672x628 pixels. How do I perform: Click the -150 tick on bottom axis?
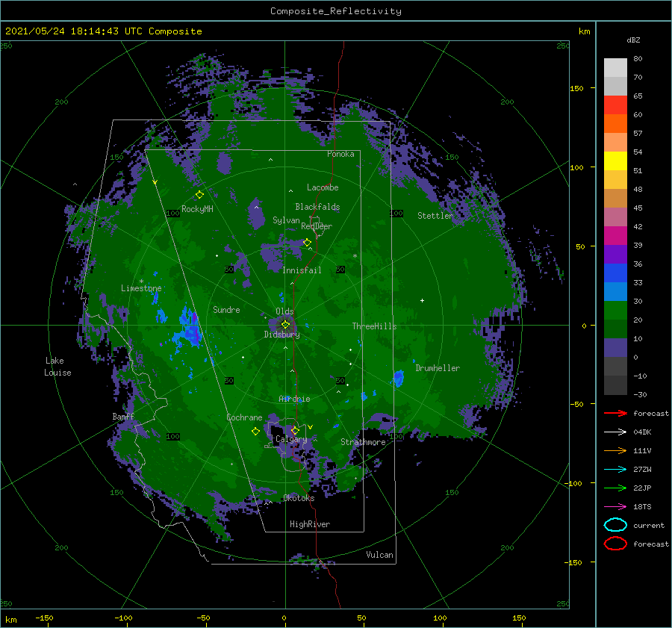(44, 618)
